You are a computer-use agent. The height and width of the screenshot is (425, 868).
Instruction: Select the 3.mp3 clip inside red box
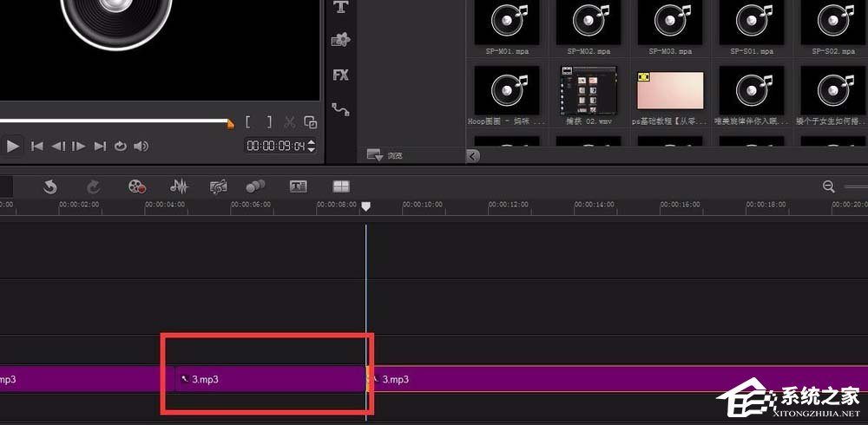(270, 379)
